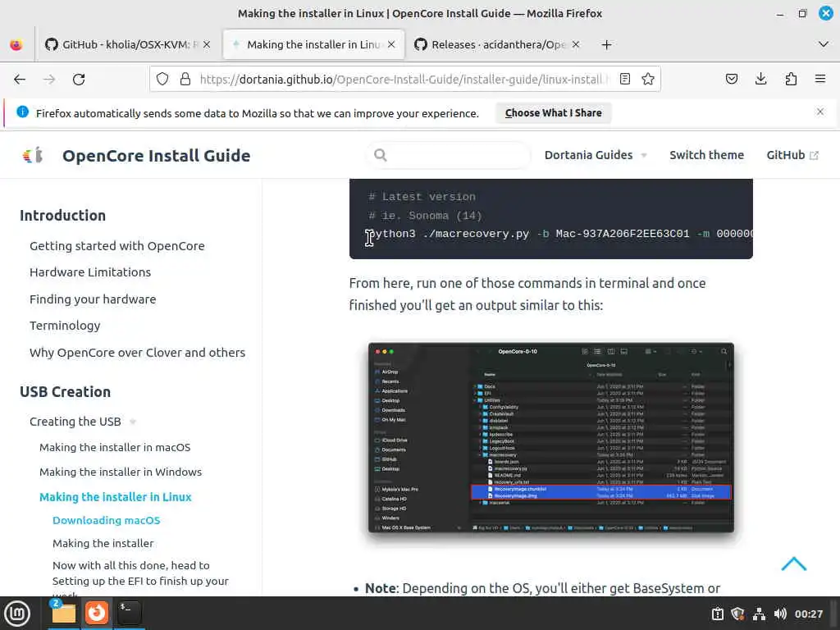Click the USB Creation sidebar heading
This screenshot has height=630, width=840.
coord(66,391)
